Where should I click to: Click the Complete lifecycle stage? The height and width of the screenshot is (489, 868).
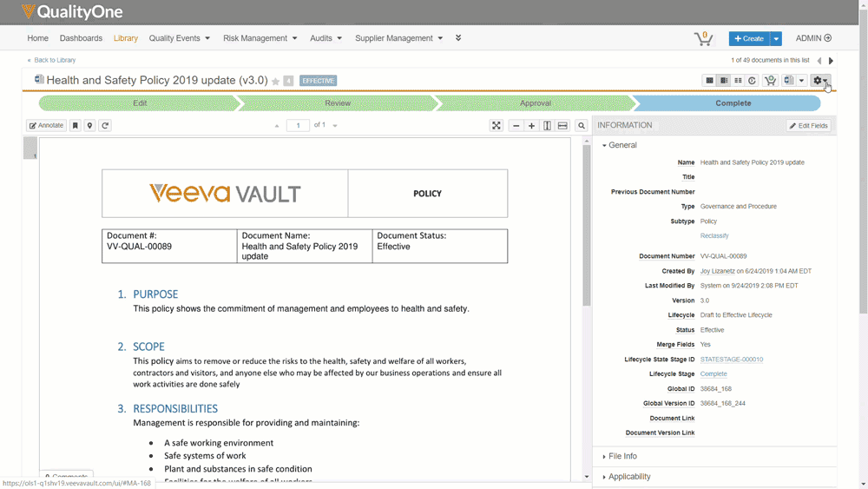(x=733, y=103)
